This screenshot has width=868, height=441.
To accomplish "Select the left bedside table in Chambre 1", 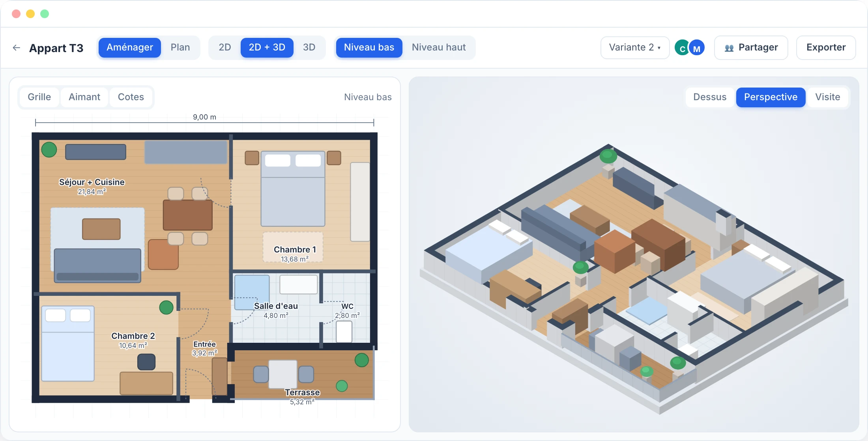I will tap(252, 158).
